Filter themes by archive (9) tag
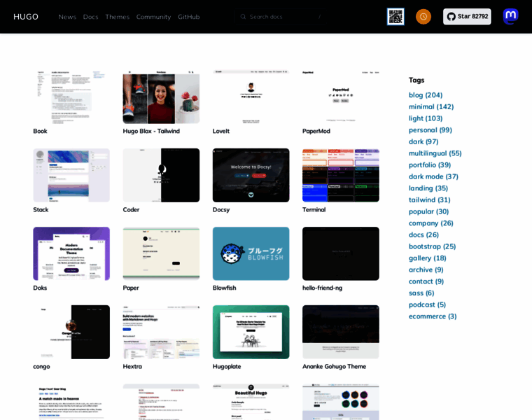532x420 pixels. click(x=426, y=269)
